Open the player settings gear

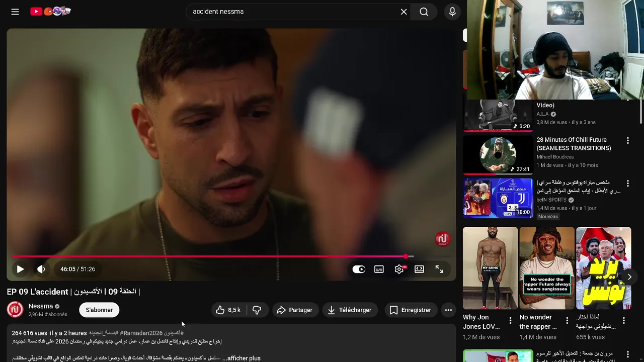tap(399, 269)
